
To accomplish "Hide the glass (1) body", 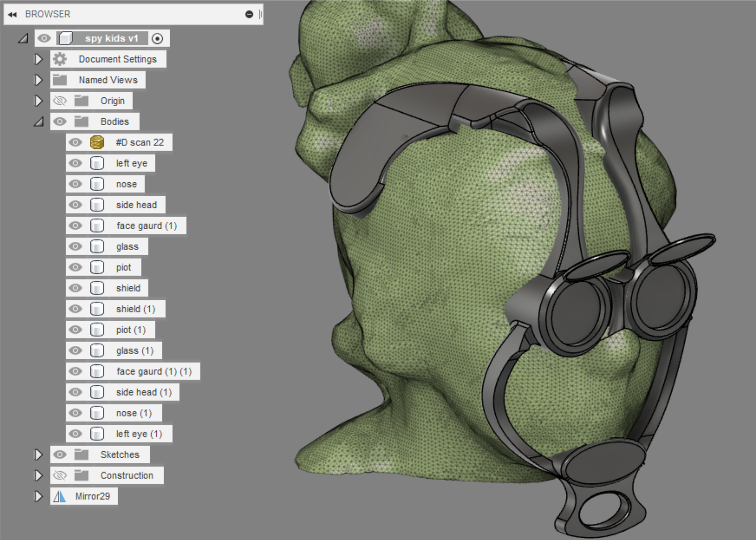I will click(x=75, y=351).
